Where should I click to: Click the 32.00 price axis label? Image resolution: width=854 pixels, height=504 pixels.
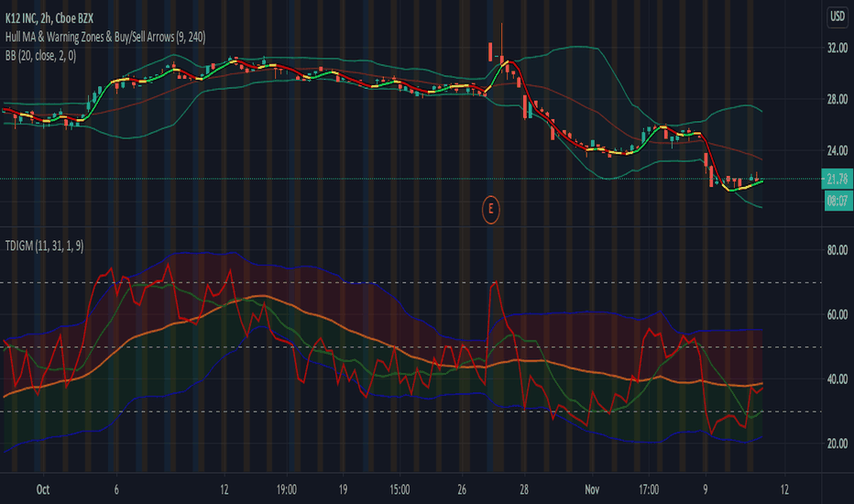point(838,49)
